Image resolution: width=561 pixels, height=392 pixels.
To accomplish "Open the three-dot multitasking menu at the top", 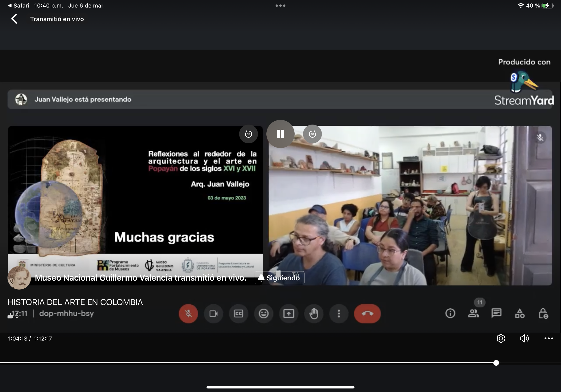I will (280, 5).
